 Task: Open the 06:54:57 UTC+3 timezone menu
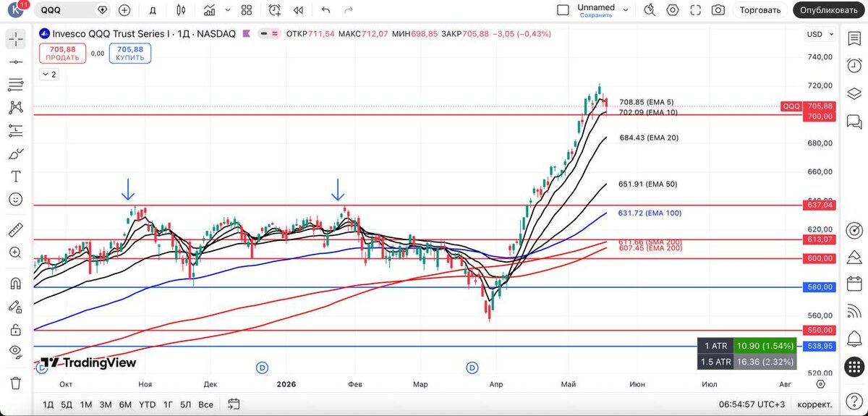[752, 404]
